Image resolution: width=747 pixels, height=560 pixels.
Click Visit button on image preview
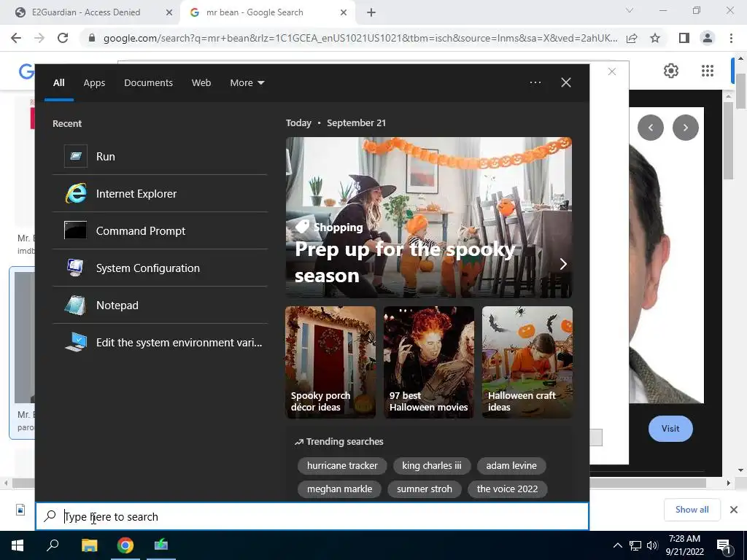coord(670,429)
